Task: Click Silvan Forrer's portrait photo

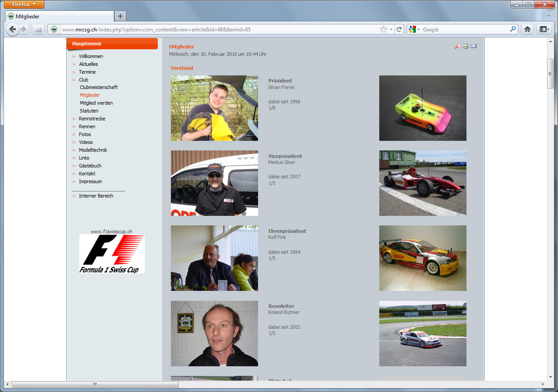Action: 214,108
